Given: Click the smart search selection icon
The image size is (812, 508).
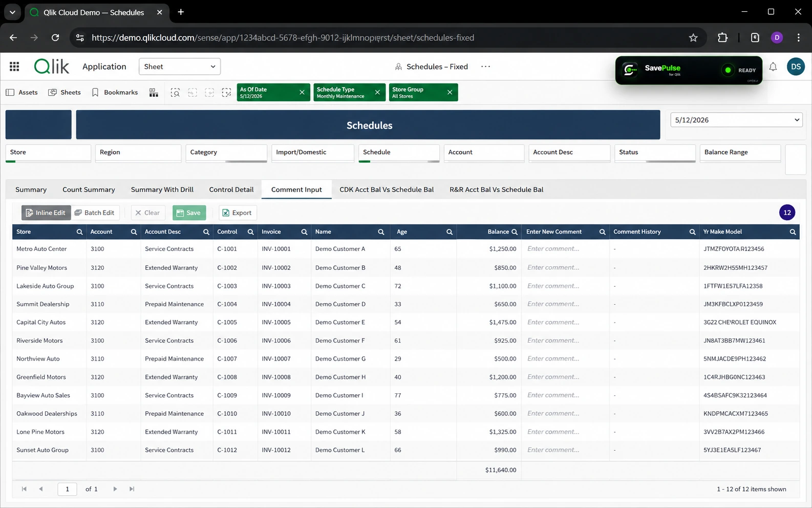Looking at the screenshot, I should point(175,93).
